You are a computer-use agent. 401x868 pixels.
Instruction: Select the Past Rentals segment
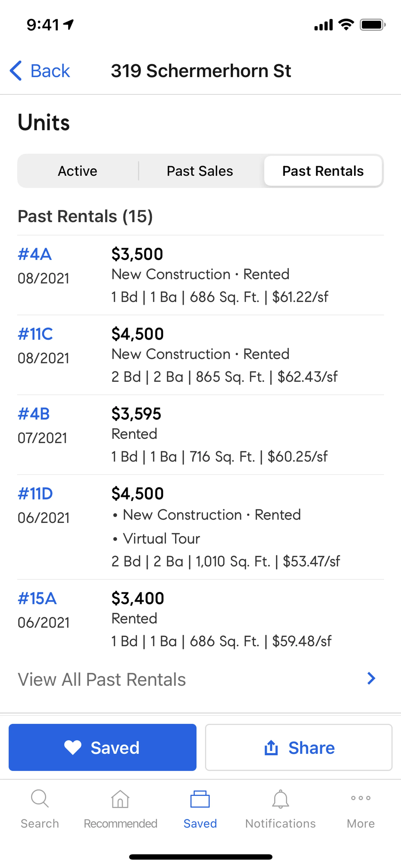[323, 171]
